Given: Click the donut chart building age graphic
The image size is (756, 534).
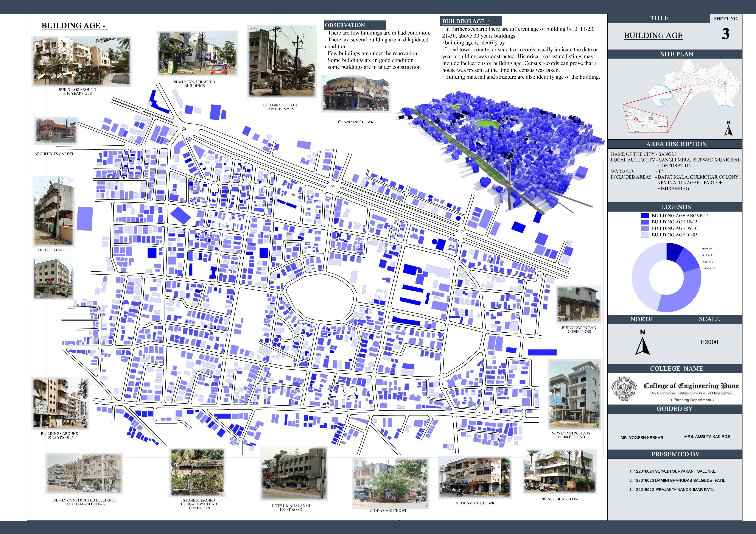Looking at the screenshot, I should (666, 277).
